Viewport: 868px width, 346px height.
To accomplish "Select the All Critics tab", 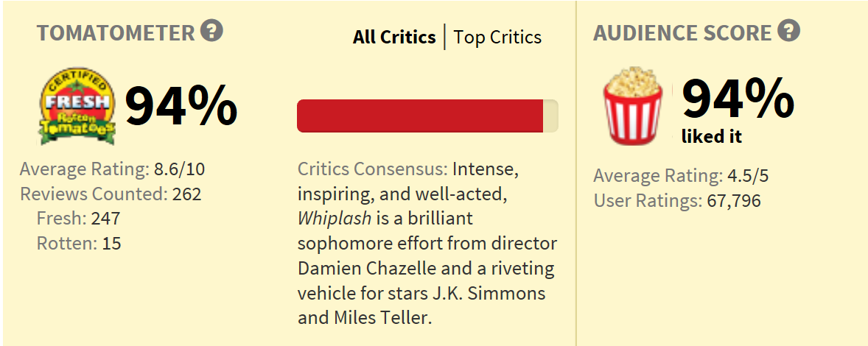I will click(394, 37).
